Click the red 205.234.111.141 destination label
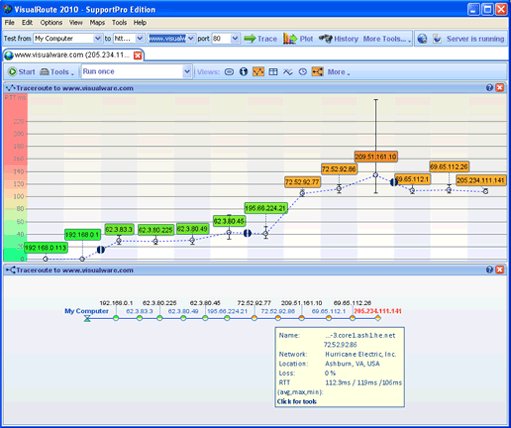This screenshot has width=511, height=428. tap(378, 311)
